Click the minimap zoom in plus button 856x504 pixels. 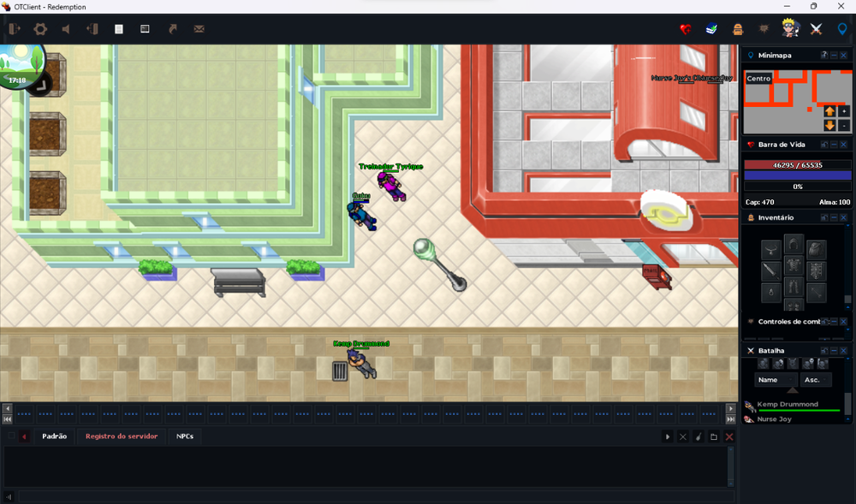click(845, 112)
